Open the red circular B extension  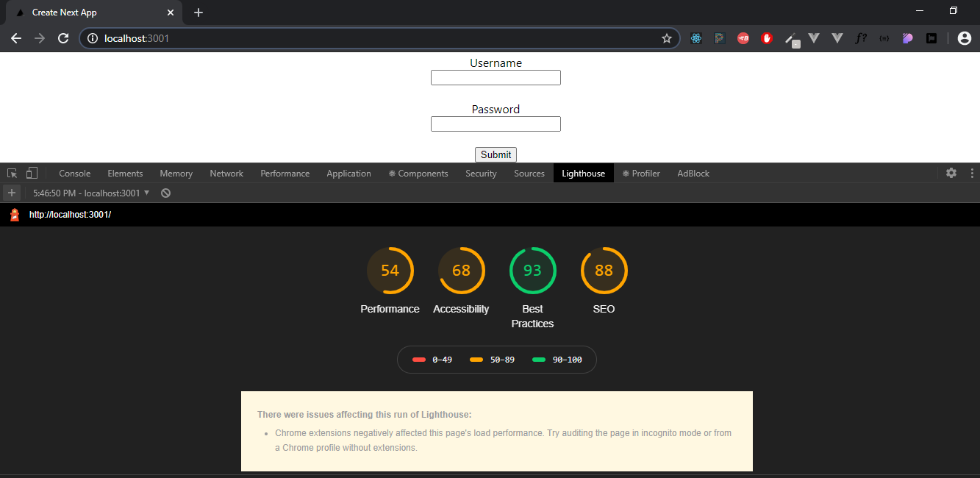click(743, 38)
